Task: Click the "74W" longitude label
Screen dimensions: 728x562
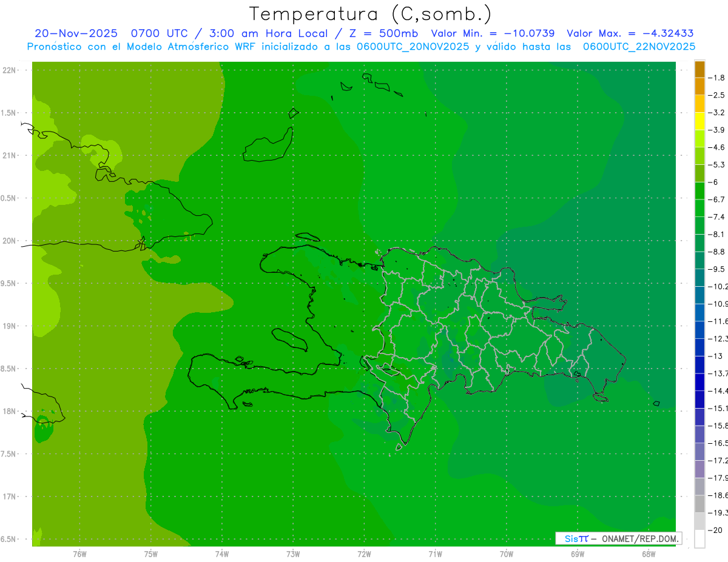Action: (x=222, y=554)
